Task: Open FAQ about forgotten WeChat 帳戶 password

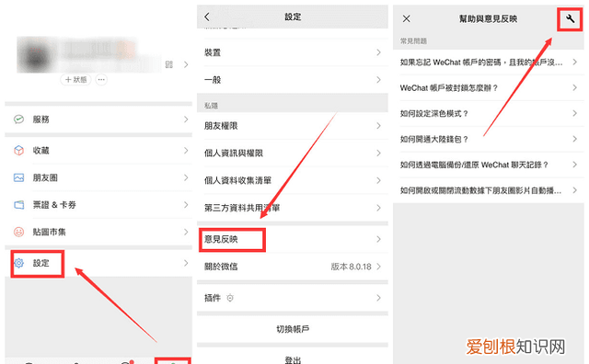Action: click(x=489, y=63)
